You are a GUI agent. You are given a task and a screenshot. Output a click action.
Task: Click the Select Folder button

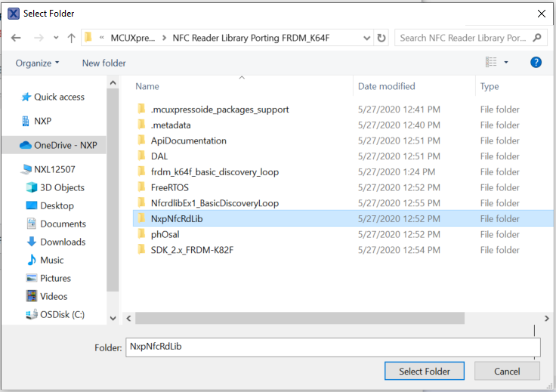coord(425,371)
